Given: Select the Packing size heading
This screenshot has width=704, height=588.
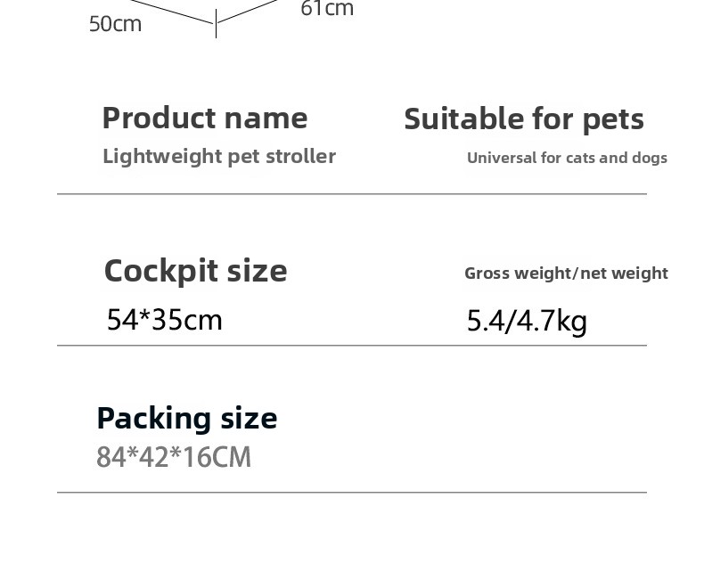Looking at the screenshot, I should (186, 418).
